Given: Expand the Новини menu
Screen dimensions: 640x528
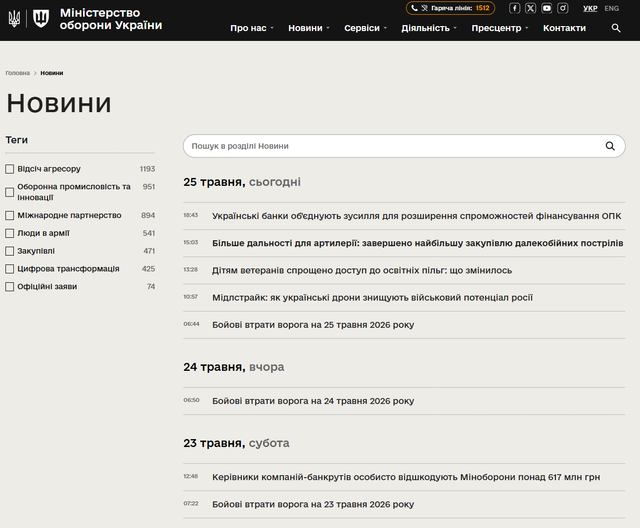Looking at the screenshot, I should coord(309,28).
